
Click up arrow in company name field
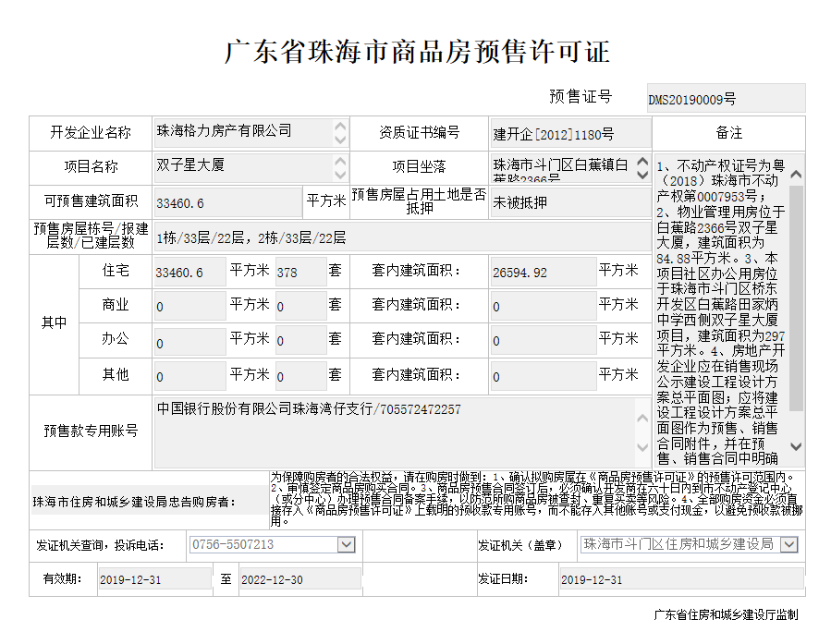[341, 127]
